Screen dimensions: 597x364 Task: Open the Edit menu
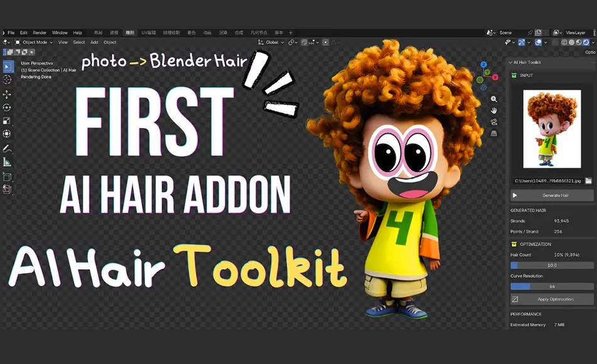24,33
